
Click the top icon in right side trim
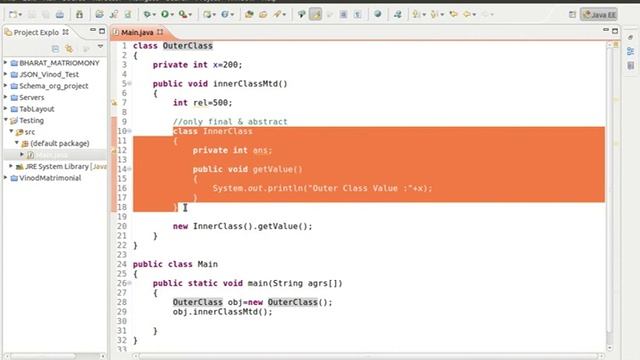point(631,38)
